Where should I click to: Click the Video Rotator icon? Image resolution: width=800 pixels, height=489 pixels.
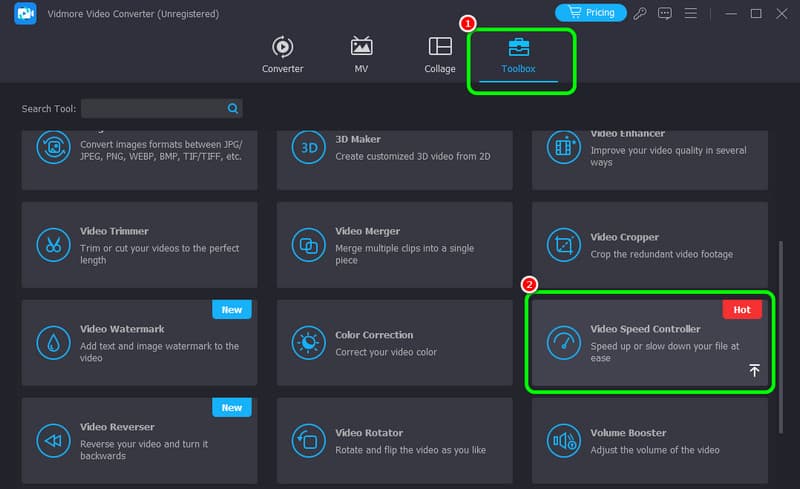click(x=308, y=440)
